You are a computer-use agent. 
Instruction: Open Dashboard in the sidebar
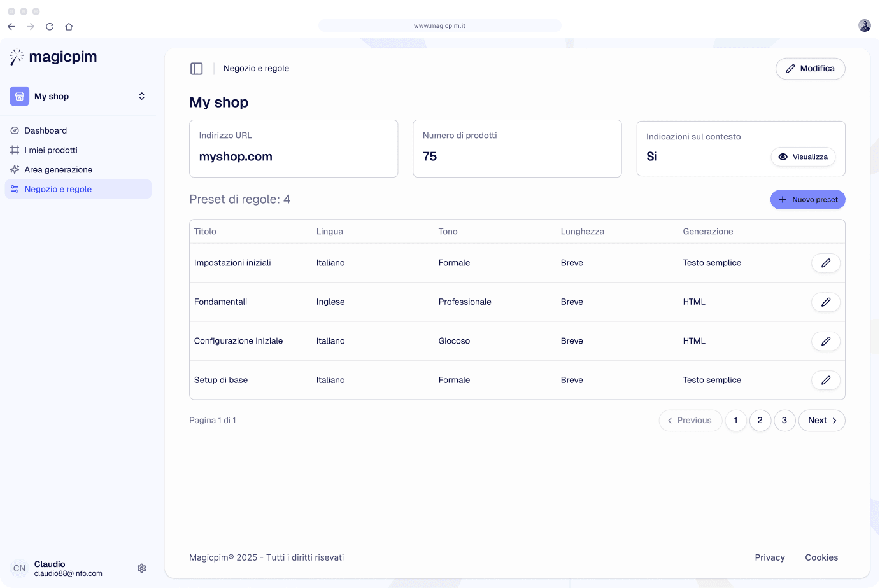[x=46, y=130]
